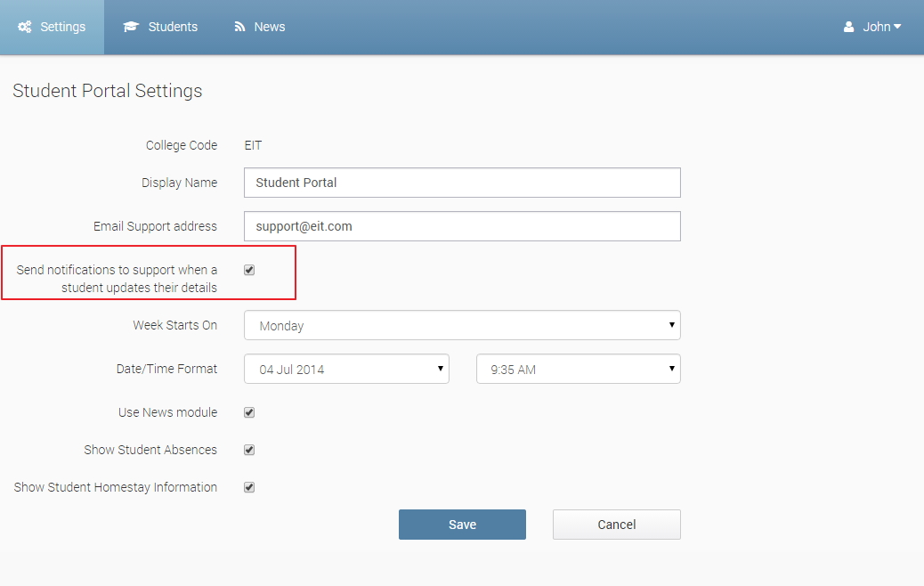
Task: Open the News tab
Action: (x=260, y=27)
